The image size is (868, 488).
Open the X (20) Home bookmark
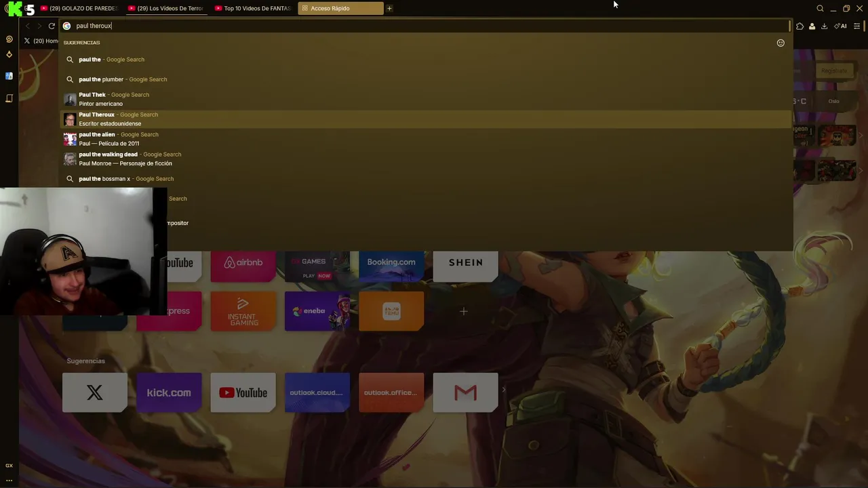click(41, 41)
